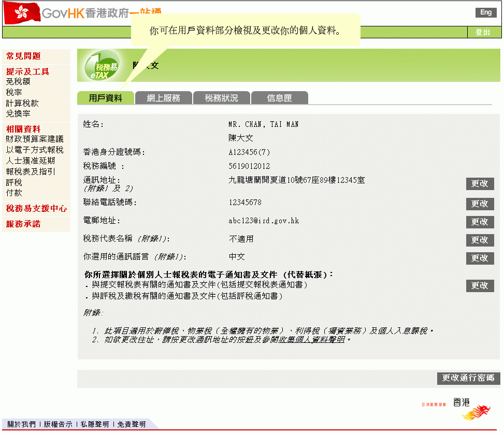The width and height of the screenshot is (504, 433).
Task: Switch to the 税務狀況 tab
Action: click(221, 98)
